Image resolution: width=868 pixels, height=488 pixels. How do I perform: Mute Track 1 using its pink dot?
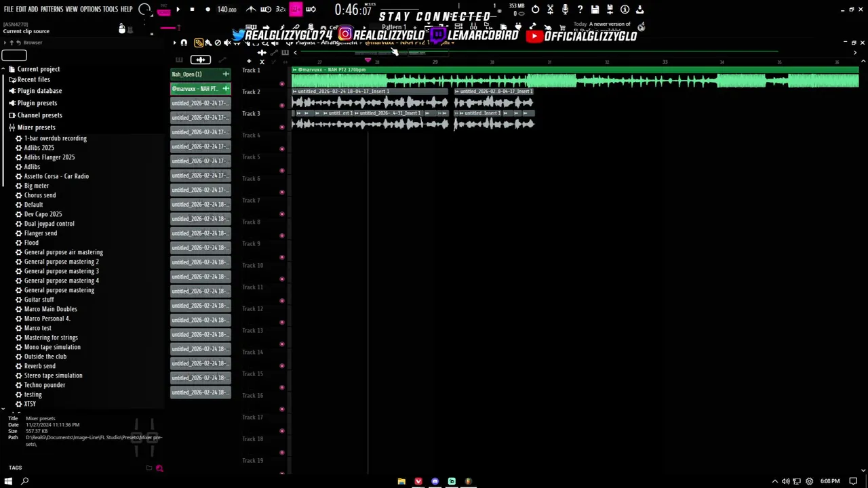[282, 83]
